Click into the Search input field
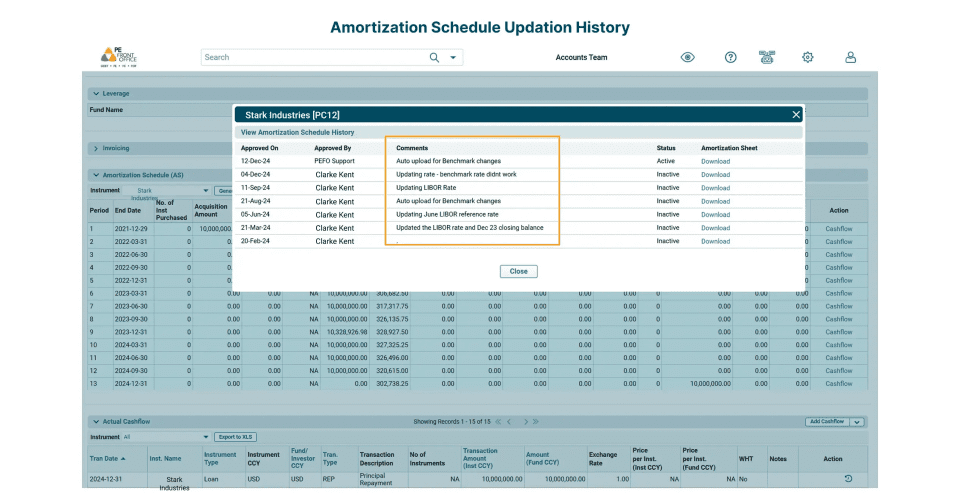Image resolution: width=960 pixels, height=504 pixels. pos(313,58)
